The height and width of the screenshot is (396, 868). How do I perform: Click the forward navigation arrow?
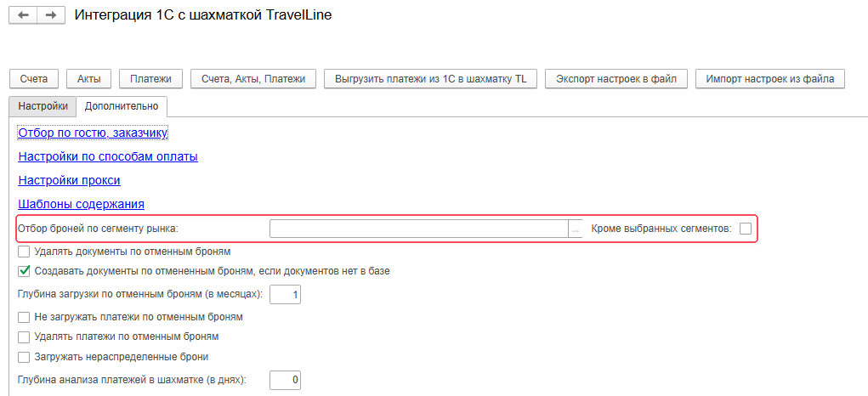click(51, 16)
